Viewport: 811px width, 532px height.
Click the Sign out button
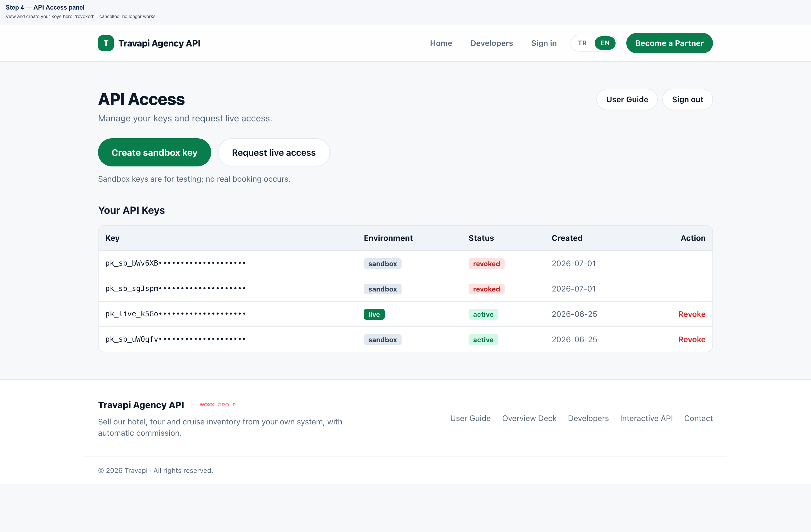point(687,99)
